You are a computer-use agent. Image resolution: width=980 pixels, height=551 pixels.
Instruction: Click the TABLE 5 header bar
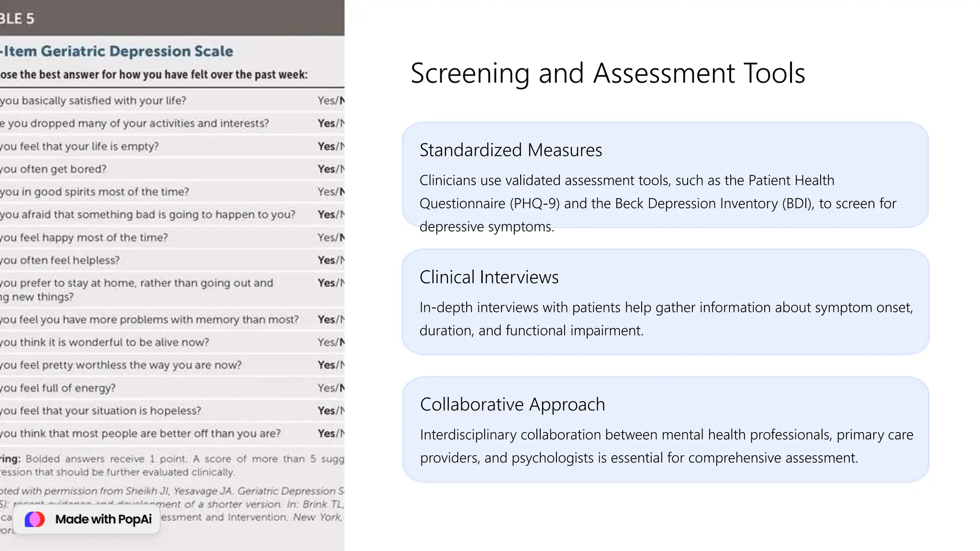pos(172,18)
